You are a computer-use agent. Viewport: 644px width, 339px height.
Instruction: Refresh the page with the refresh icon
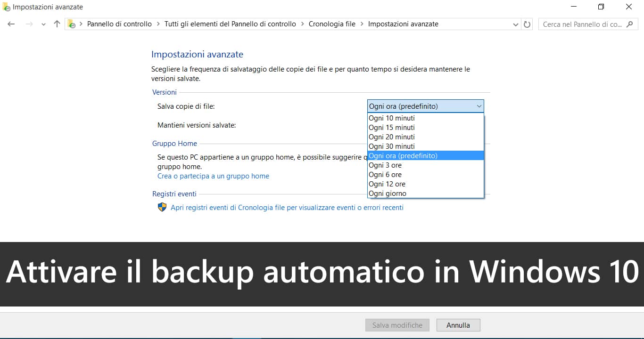tap(527, 24)
